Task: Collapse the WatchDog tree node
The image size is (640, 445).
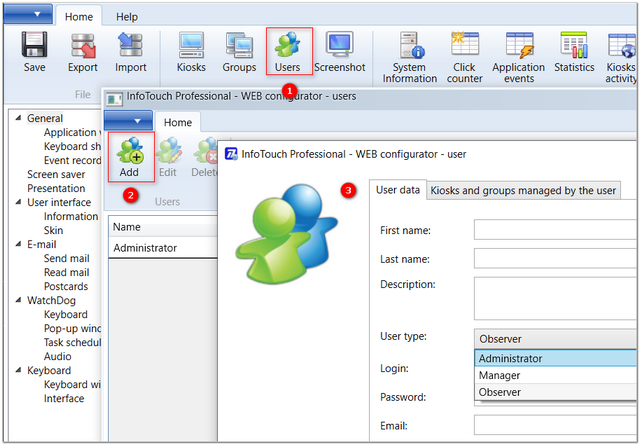Action: click(x=18, y=300)
